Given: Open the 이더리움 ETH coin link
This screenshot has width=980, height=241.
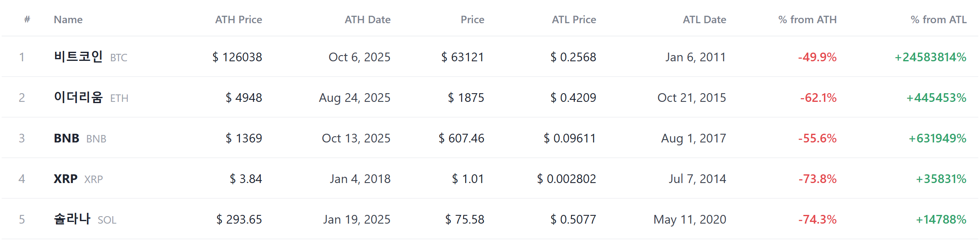Looking at the screenshot, I should click(x=91, y=97).
